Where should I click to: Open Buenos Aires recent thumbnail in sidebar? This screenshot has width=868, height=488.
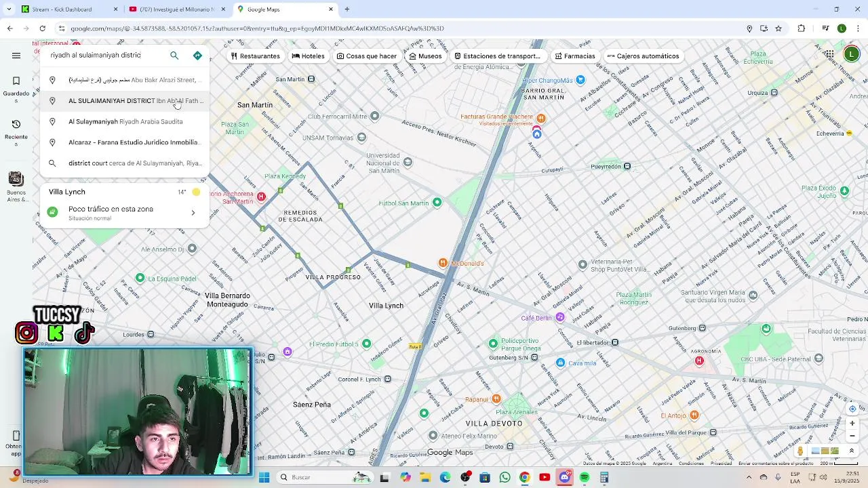pos(16,186)
